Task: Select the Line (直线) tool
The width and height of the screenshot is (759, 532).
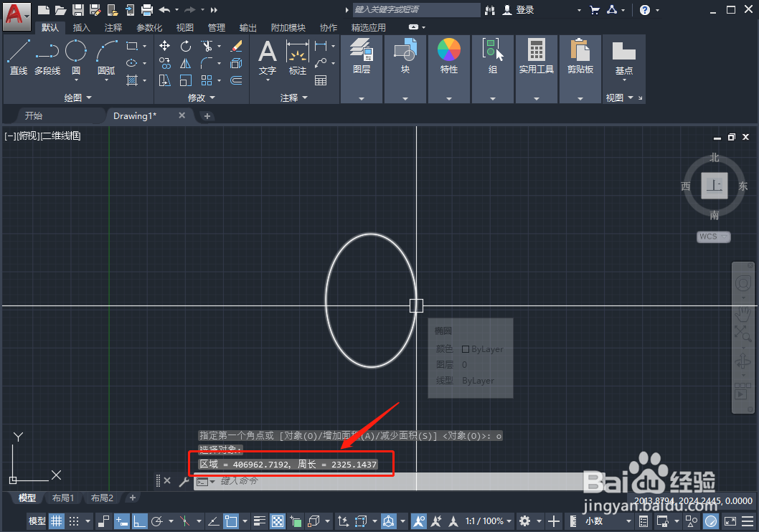Action: pos(19,57)
